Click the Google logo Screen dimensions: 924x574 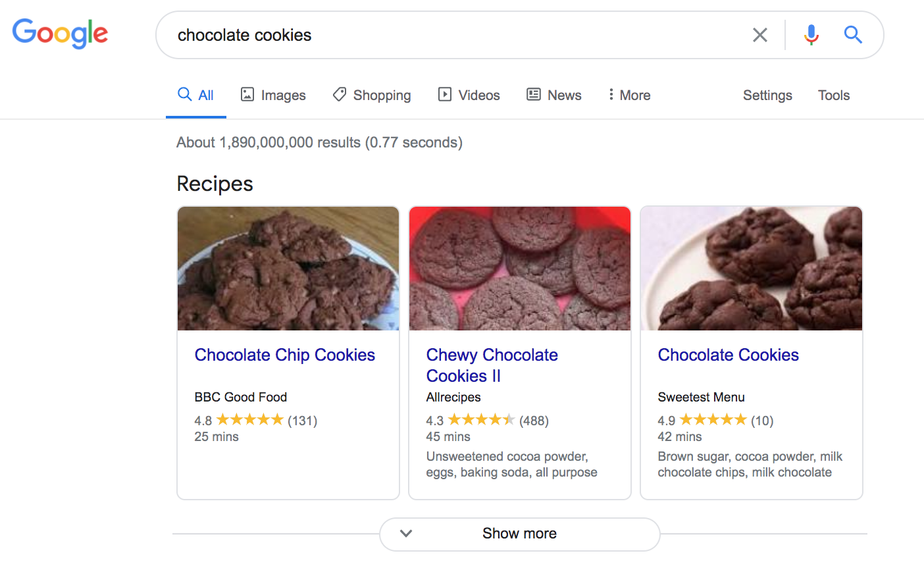coord(60,34)
